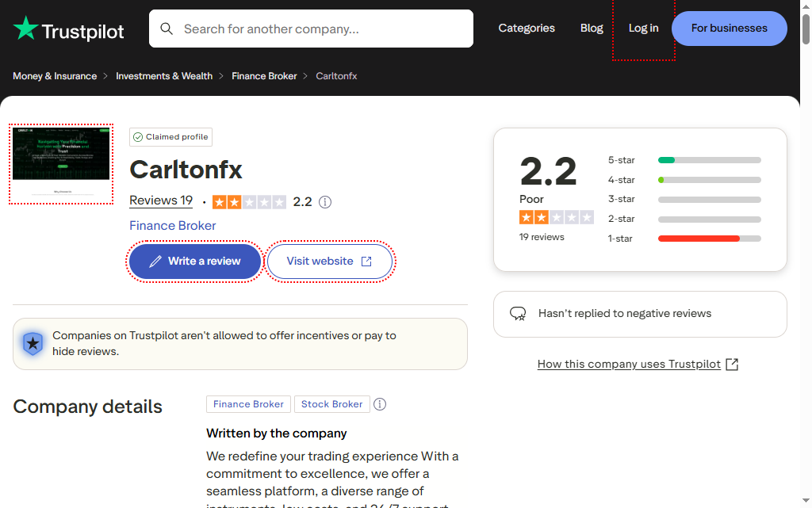The image size is (812, 508).
Task: Navigate to Money & Insurance breadcrumb
Action: 55,76
